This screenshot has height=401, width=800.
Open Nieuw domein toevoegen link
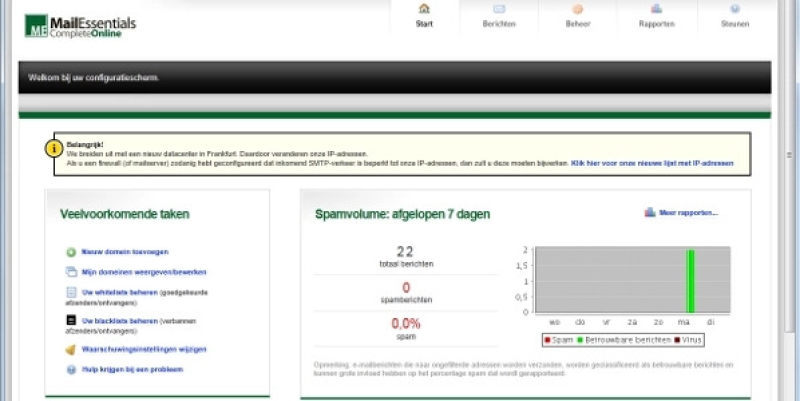(x=124, y=252)
